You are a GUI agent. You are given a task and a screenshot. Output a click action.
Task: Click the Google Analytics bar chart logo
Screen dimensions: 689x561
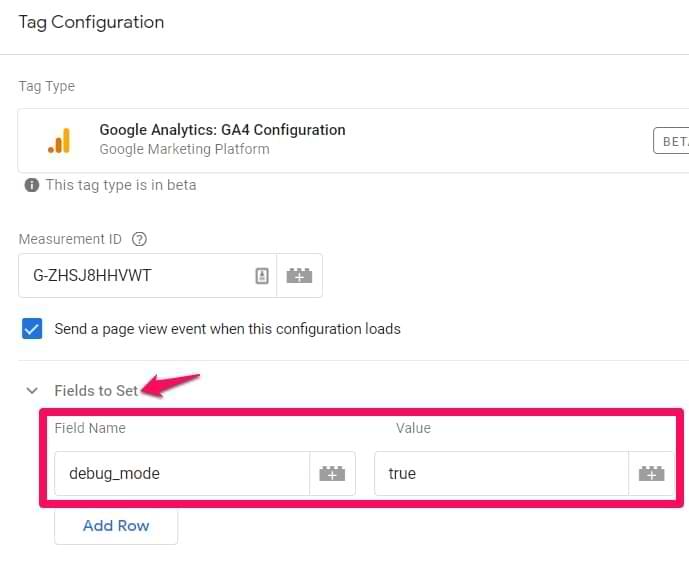click(x=59, y=141)
